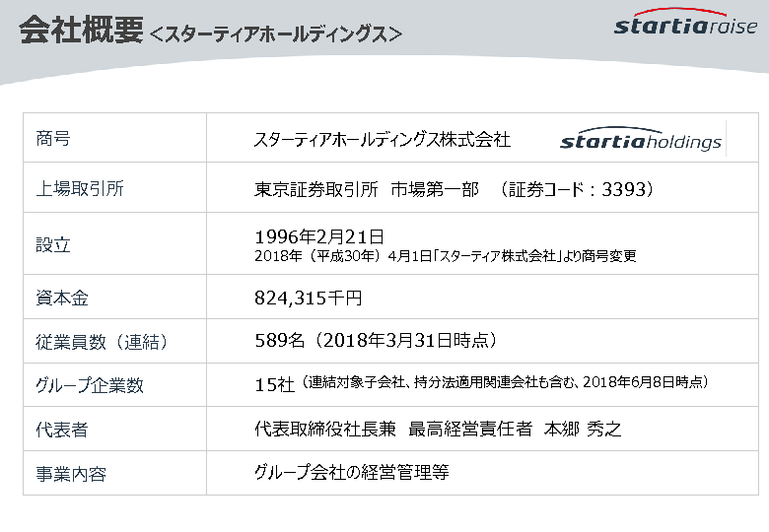Click the 東京証券取引所 市場第一部 text
The height and width of the screenshot is (532, 769).
368,189
